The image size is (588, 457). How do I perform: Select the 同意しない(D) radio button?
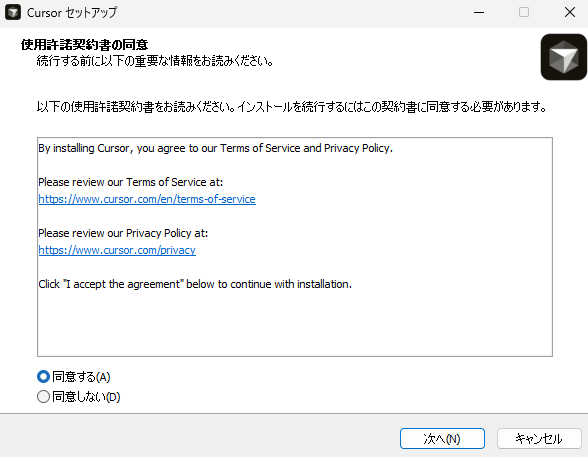(44, 396)
